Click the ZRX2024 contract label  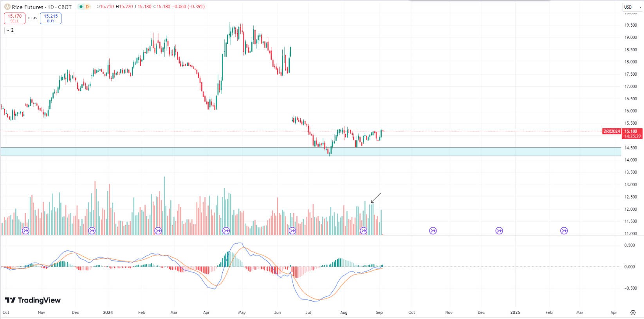point(612,131)
